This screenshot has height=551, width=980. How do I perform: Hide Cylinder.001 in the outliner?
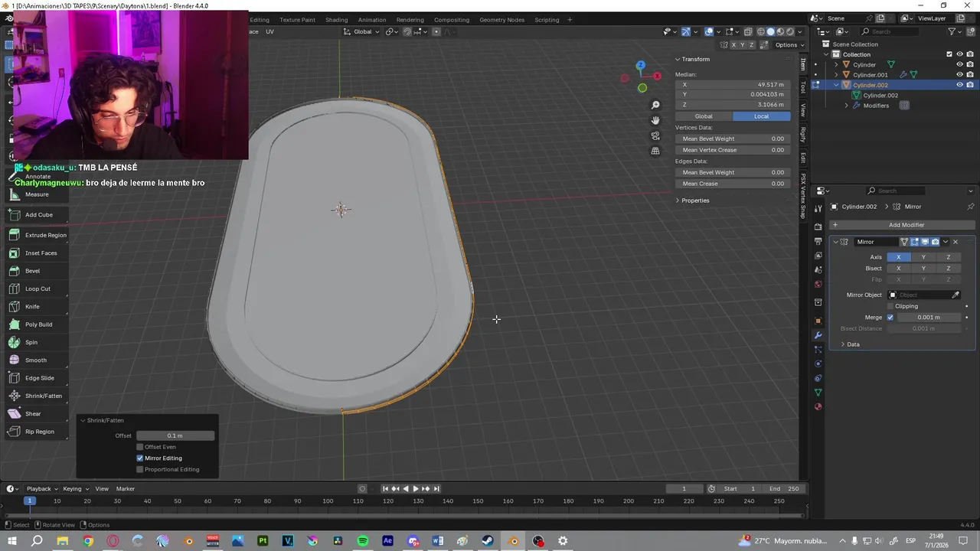pos(959,75)
